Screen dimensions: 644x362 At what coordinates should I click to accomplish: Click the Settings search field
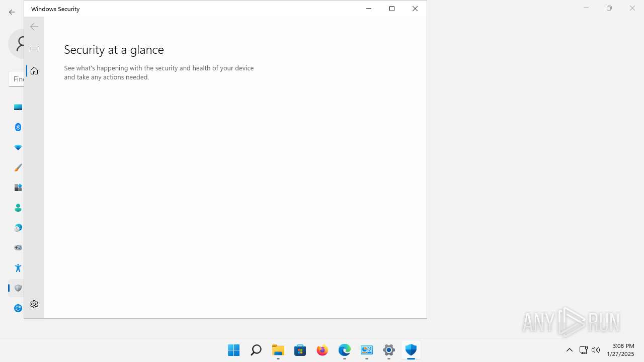pyautogui.click(x=16, y=79)
